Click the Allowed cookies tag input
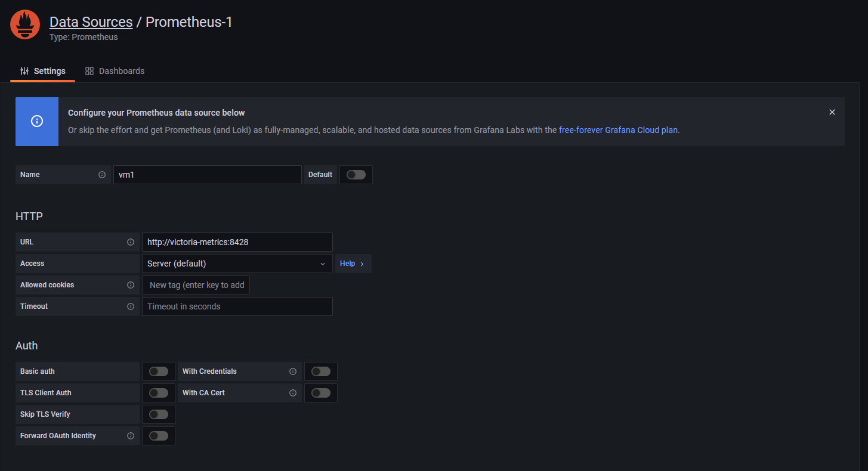This screenshot has width=868, height=471. pos(196,285)
